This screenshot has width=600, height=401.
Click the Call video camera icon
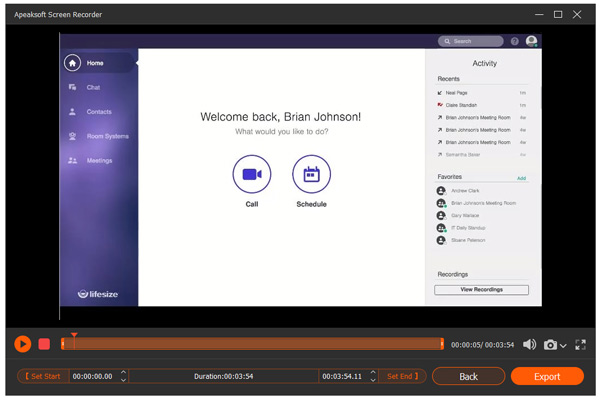coord(252,174)
